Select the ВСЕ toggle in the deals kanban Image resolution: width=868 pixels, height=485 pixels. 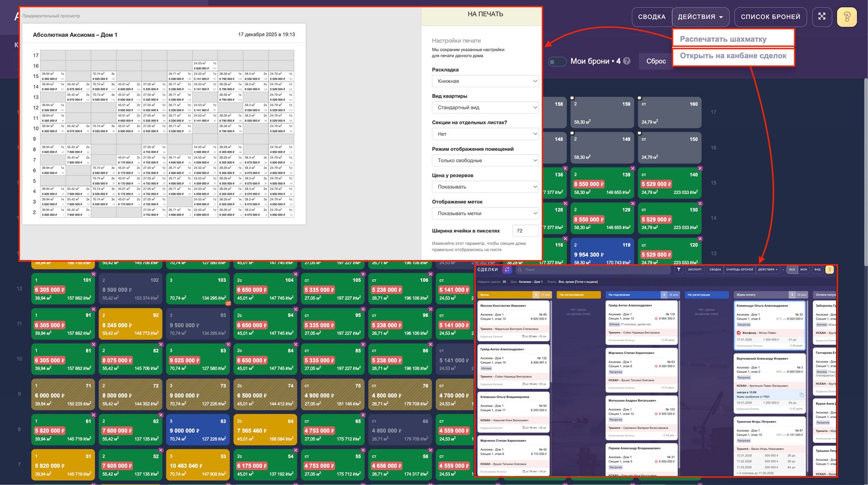coord(792,270)
